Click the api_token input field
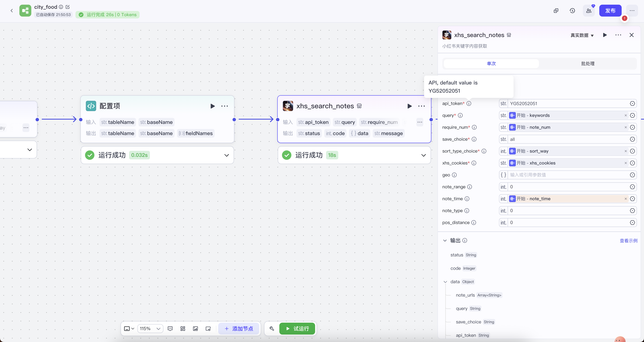This screenshot has width=644, height=342. click(567, 104)
